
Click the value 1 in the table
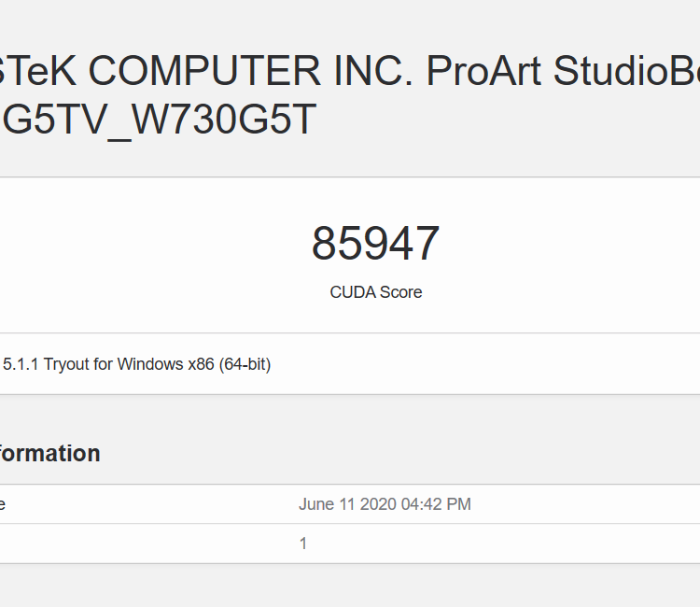pyautogui.click(x=303, y=543)
